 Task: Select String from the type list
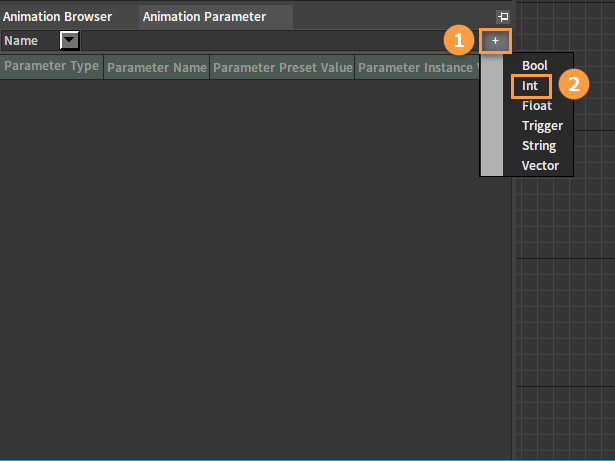(539, 146)
